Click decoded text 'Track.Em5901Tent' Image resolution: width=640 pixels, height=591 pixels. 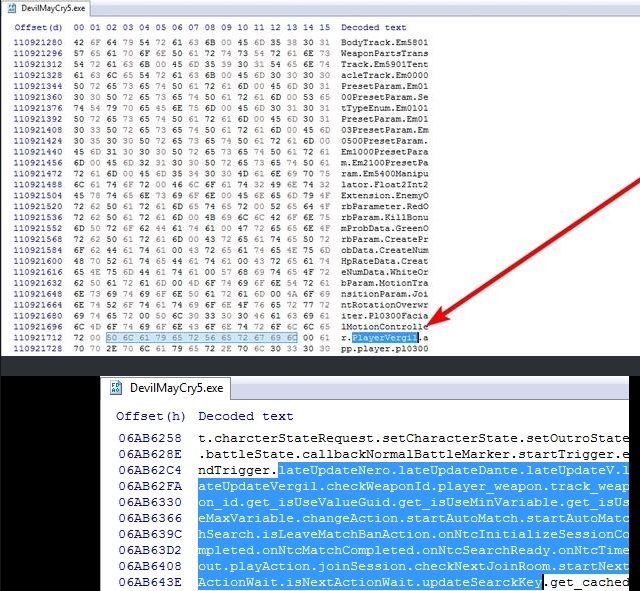pos(384,64)
